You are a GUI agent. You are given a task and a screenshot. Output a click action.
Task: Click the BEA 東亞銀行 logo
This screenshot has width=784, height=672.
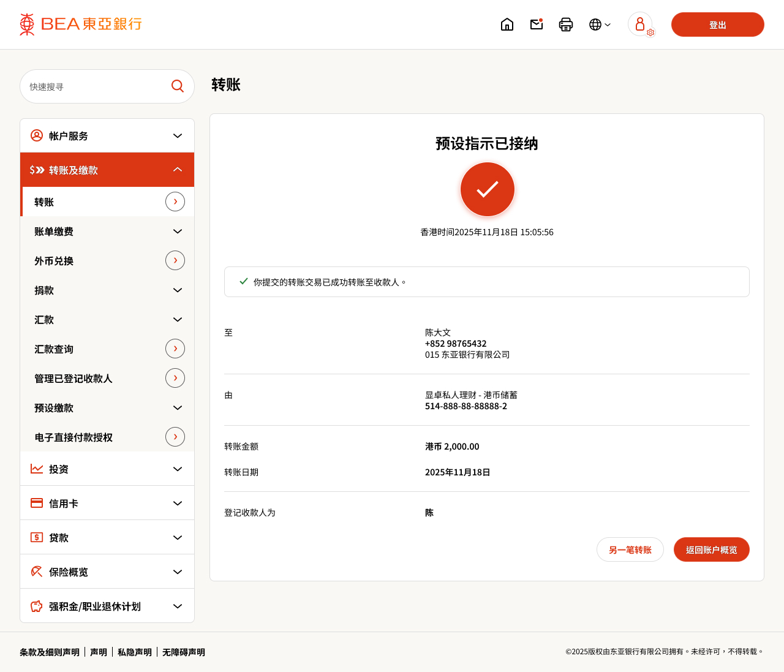(80, 24)
